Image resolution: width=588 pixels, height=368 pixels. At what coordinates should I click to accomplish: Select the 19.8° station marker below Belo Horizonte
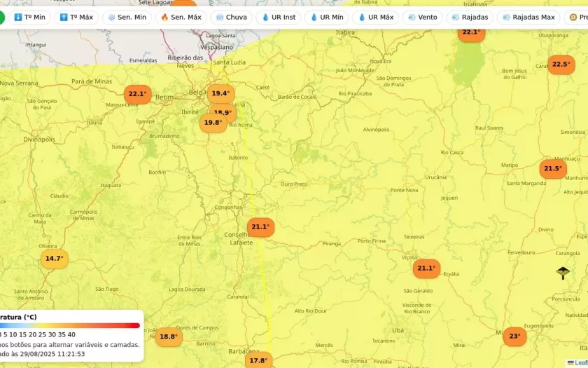click(213, 123)
